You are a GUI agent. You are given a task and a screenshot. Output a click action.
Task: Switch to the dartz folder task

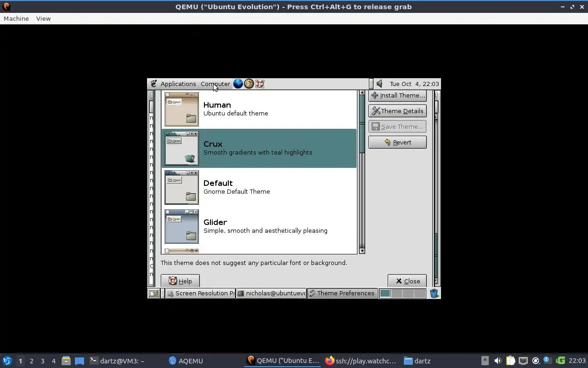417,361
